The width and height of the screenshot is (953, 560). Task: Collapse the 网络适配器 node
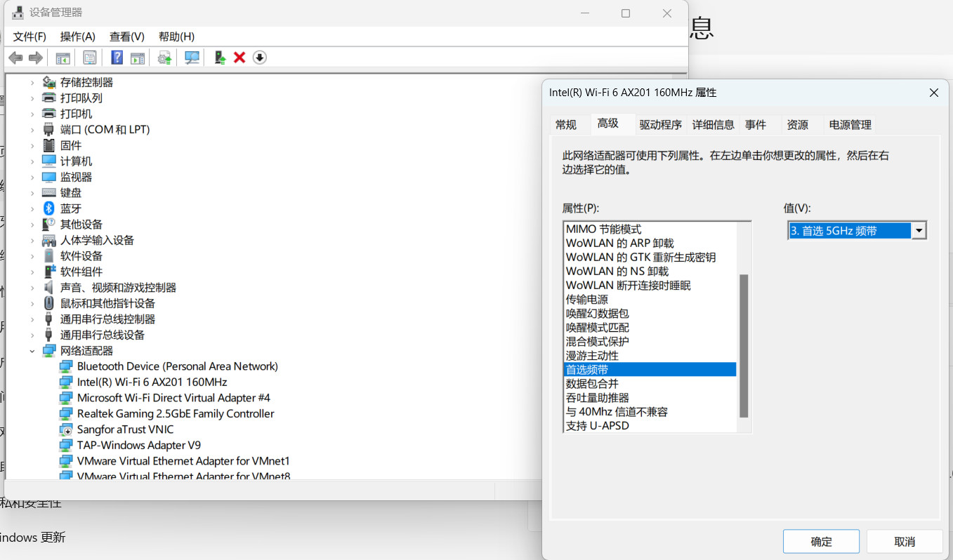pos(32,350)
